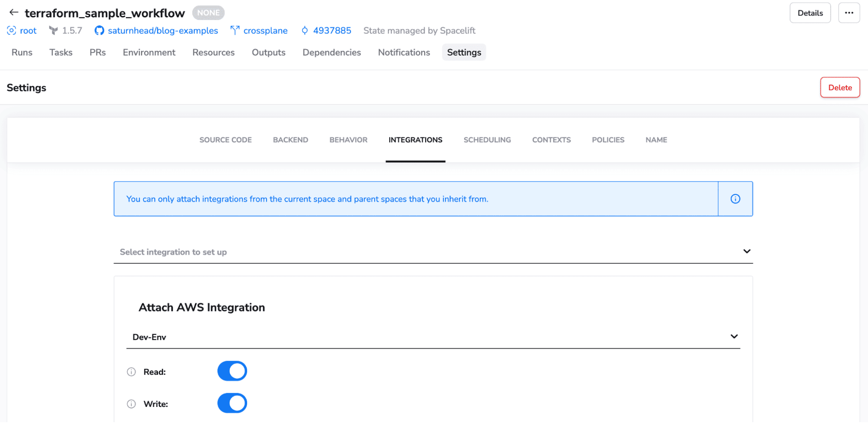Go to CONTEXTS settings section
The width and height of the screenshot is (868, 423).
551,140
